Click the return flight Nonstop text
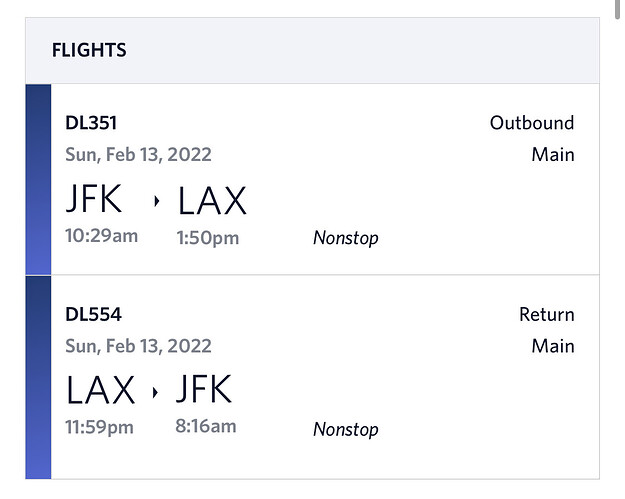625x499 pixels. pyautogui.click(x=346, y=430)
